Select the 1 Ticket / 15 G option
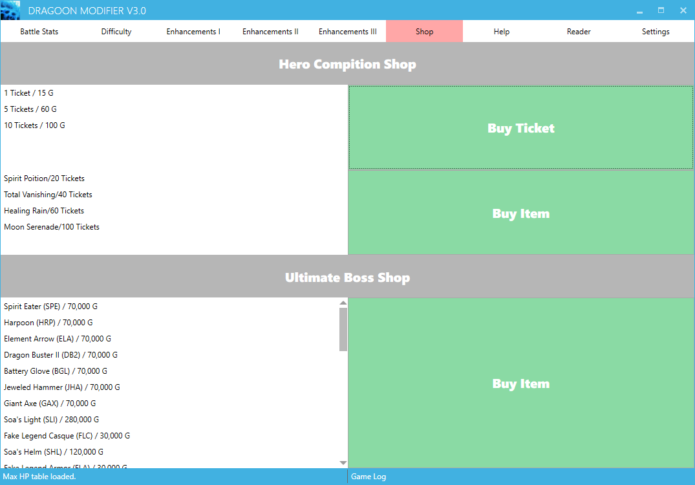 pos(29,92)
